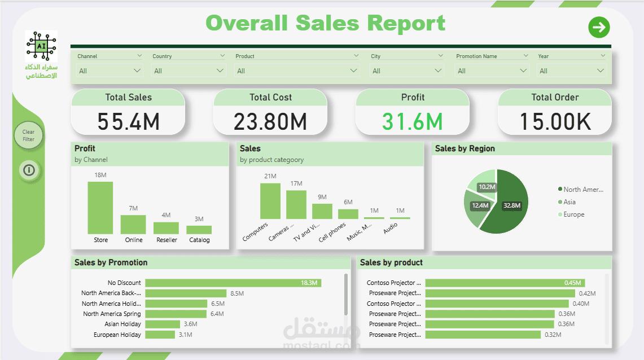The height and width of the screenshot is (360, 644).
Task: Click the 'European Holiday' row label
Action: click(117, 335)
